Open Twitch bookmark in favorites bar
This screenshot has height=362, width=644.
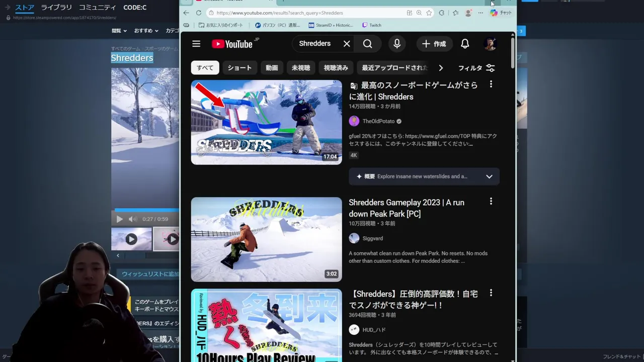371,25
